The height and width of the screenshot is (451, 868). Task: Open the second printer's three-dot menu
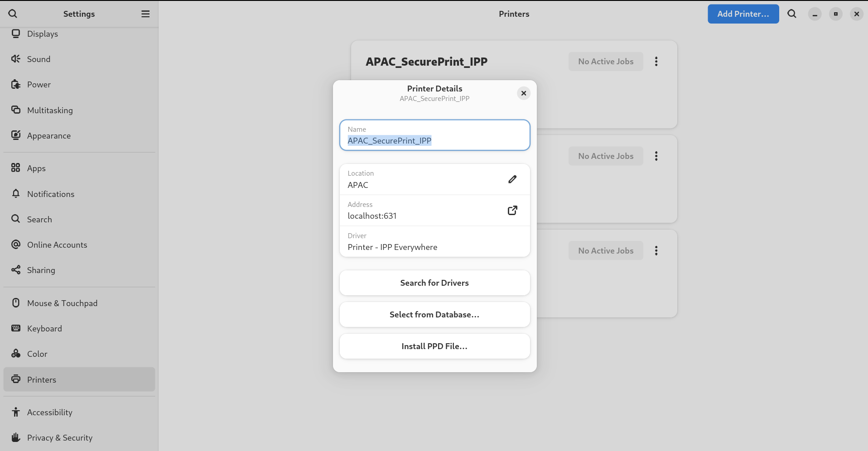pos(656,156)
